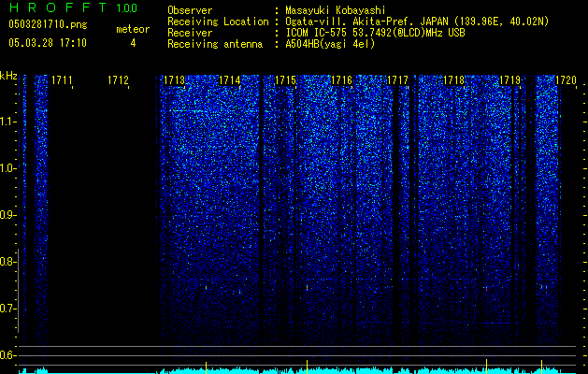Click the 'Observer' field label
The height and width of the screenshot is (374, 588).
coord(190,10)
